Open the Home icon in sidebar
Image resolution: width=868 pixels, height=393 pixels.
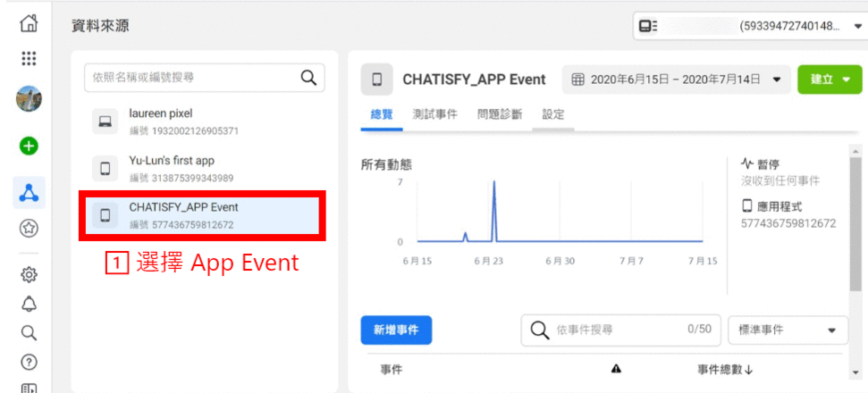pyautogui.click(x=29, y=25)
